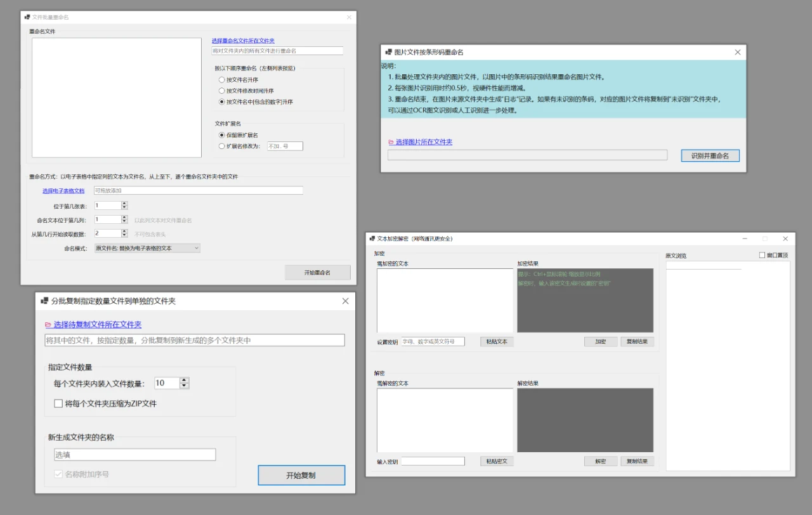Click the app icon in 文件批量重命名 title bar
812x515 pixels.
27,17
